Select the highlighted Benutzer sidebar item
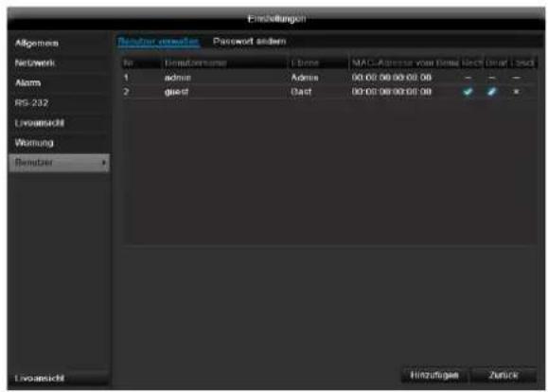548x392 pixels. pos(59,163)
